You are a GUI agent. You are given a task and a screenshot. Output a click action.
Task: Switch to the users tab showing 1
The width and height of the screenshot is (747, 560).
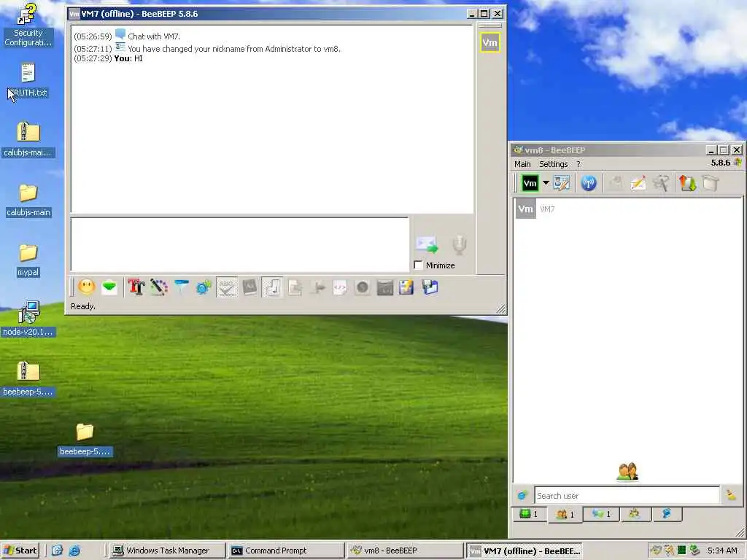click(565, 514)
